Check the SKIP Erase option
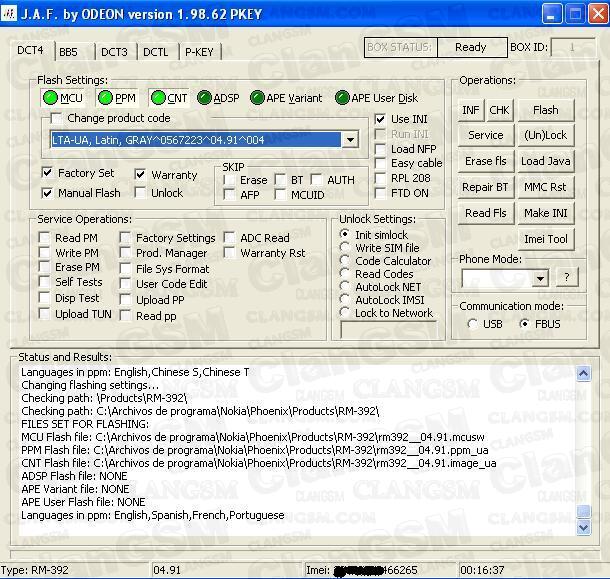Screen dimensions: 610x579 pyautogui.click(x=230, y=180)
